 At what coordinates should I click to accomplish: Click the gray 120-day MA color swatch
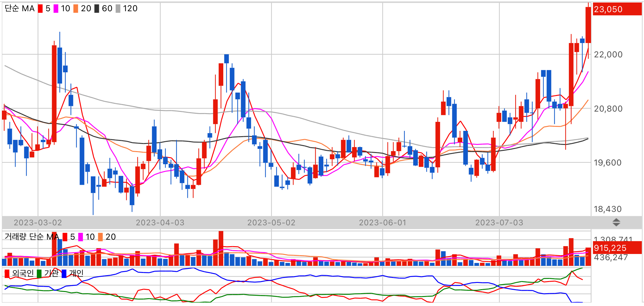pyautogui.click(x=118, y=9)
